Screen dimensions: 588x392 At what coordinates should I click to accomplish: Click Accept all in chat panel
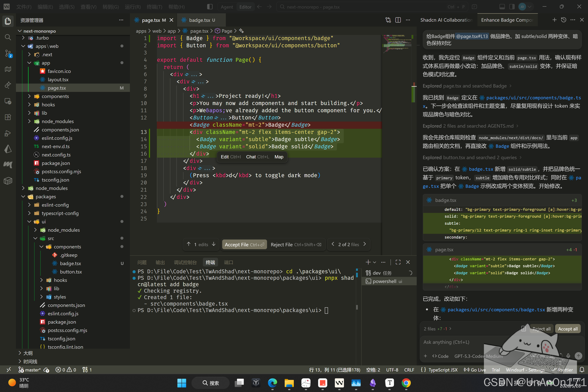pyautogui.click(x=567, y=329)
